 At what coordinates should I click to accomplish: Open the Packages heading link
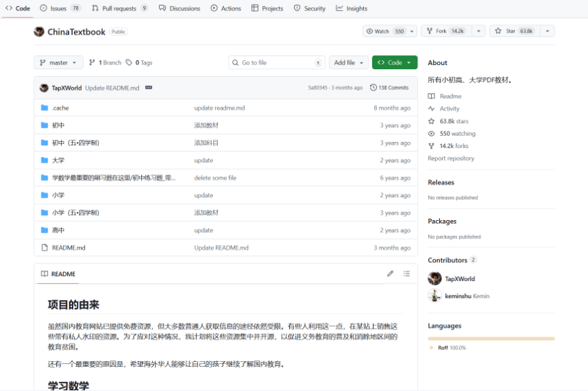tap(442, 221)
